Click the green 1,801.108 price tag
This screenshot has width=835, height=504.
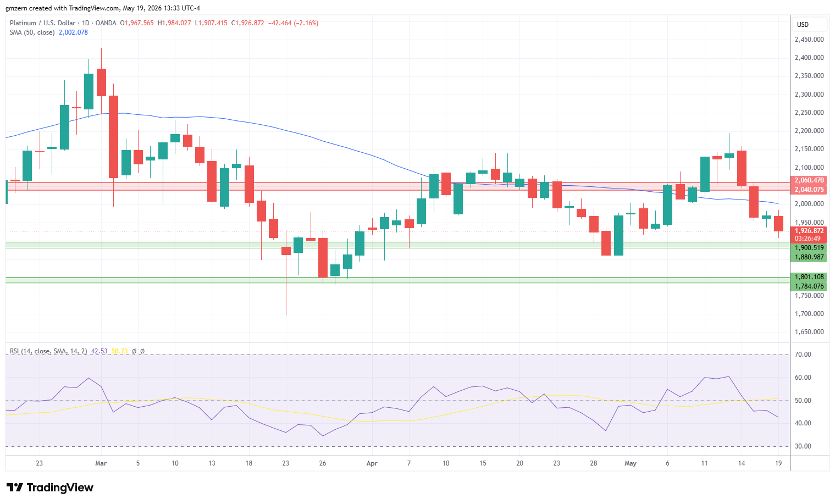(809, 277)
